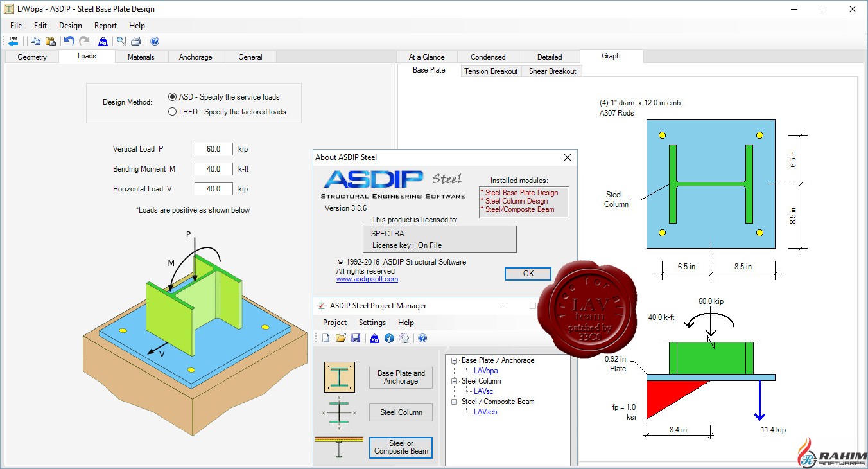Collapse the Base Plate / Anchorage tree node
Screen dimensions: 868x469
pos(455,360)
